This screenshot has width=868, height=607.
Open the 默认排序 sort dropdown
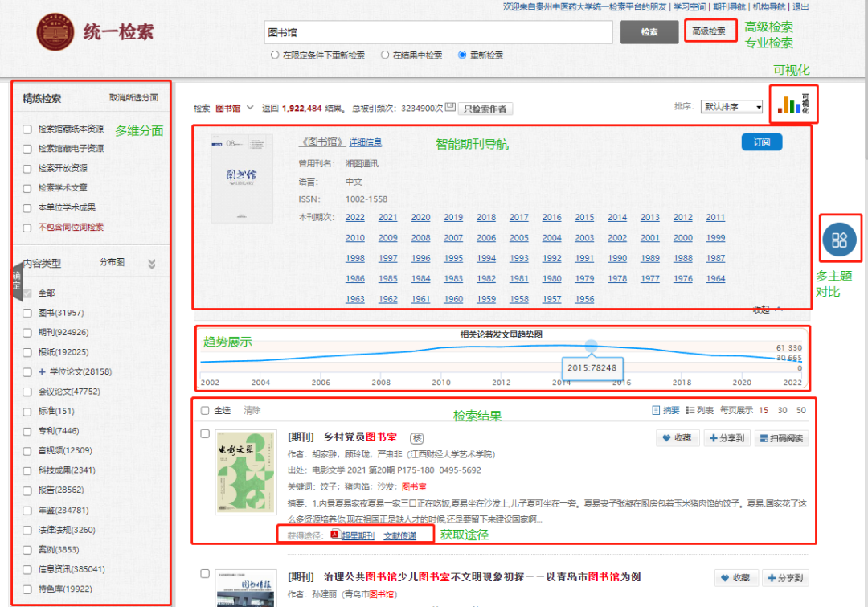pos(731,107)
